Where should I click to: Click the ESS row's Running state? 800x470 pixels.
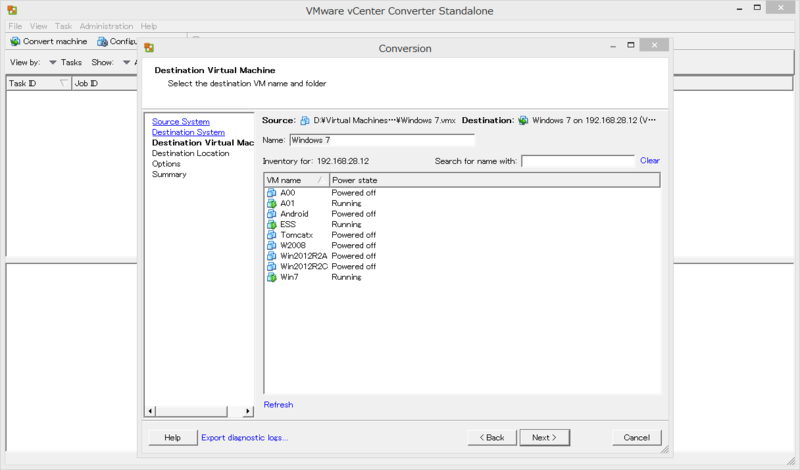(x=346, y=225)
